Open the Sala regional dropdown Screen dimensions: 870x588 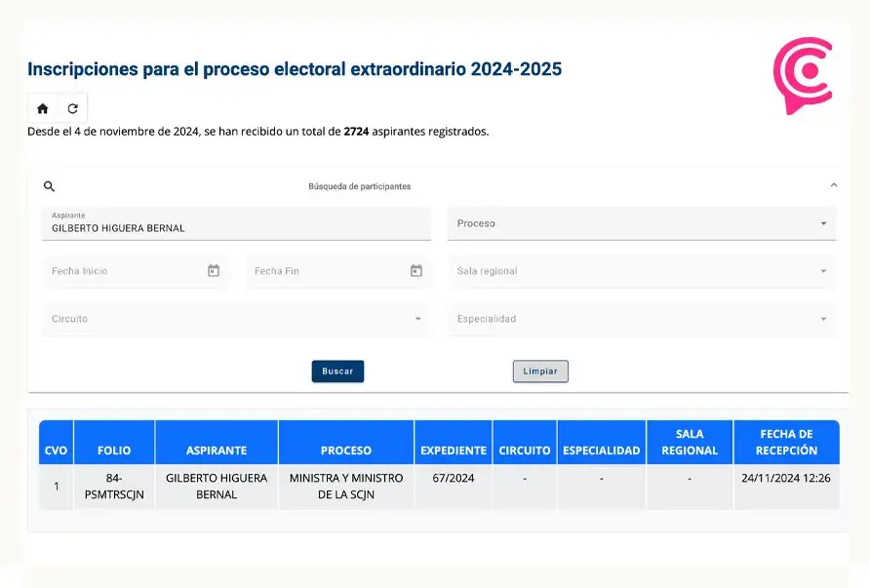tap(642, 271)
